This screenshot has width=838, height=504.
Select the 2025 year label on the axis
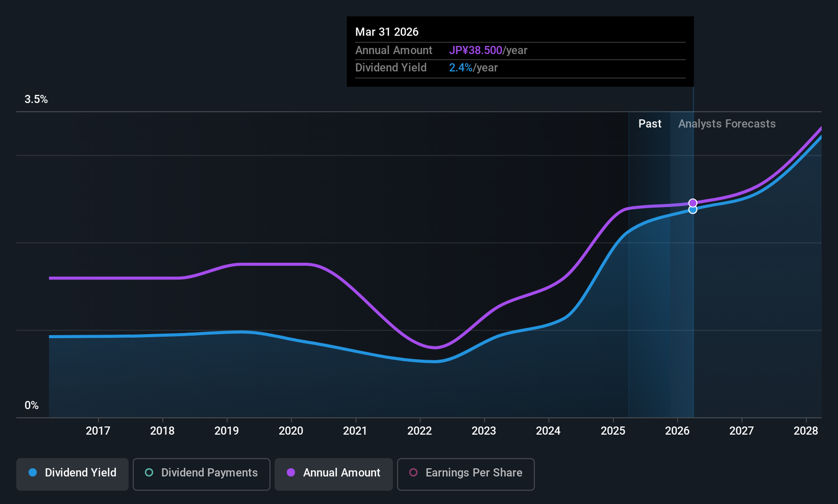613,431
